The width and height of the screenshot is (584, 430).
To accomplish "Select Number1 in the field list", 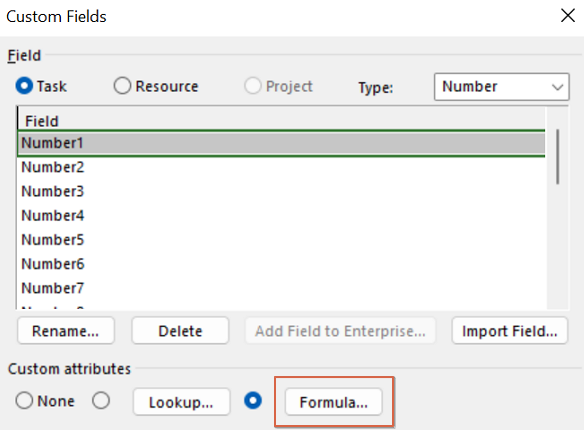I will tap(282, 143).
